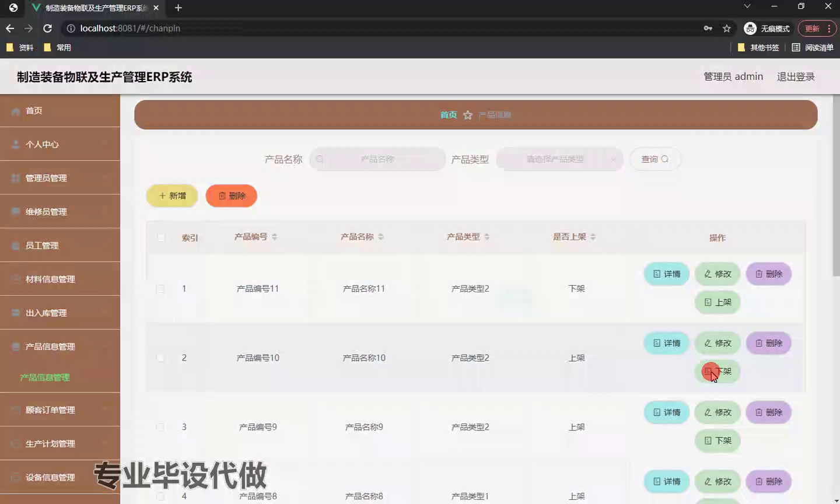The height and width of the screenshot is (504, 840).
Task: Sort the table by 产品名称 arrows
Action: tap(380, 237)
